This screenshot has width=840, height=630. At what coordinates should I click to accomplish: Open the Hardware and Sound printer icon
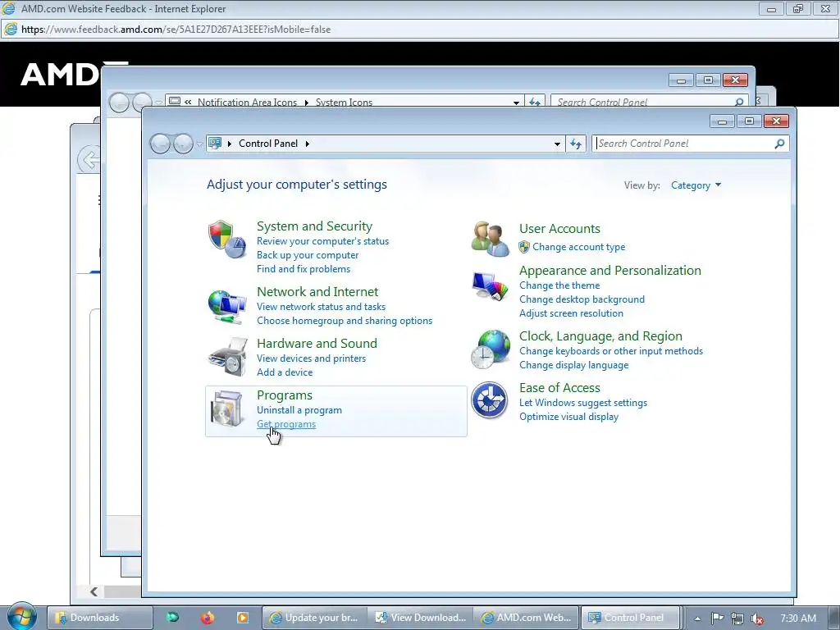(228, 357)
